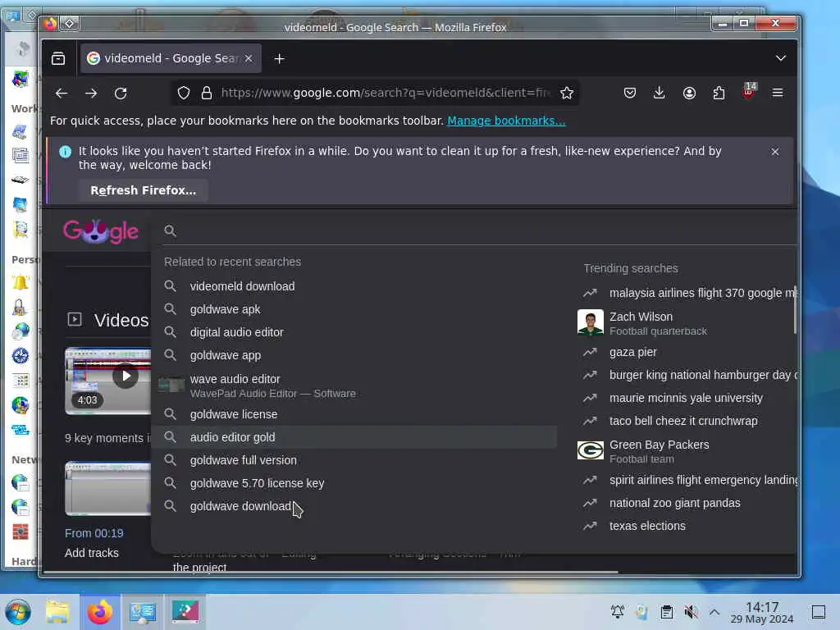
Task: Open trending 'texas elections'
Action: [688, 526]
